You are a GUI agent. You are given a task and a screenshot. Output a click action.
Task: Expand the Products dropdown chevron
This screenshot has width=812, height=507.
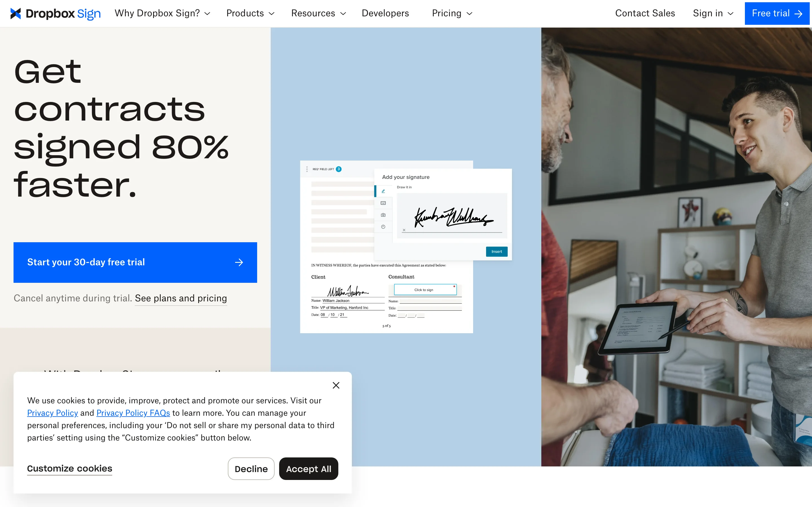click(272, 14)
